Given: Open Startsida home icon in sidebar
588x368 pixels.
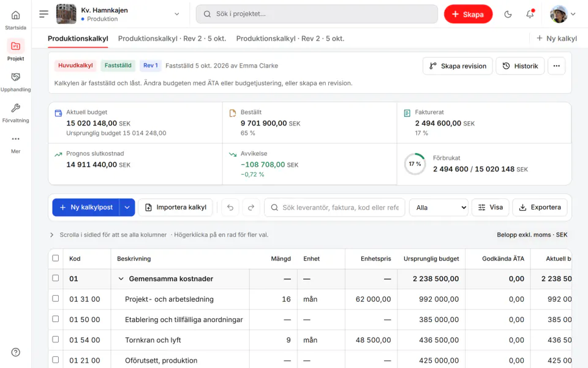Looking at the screenshot, I should pos(15,15).
